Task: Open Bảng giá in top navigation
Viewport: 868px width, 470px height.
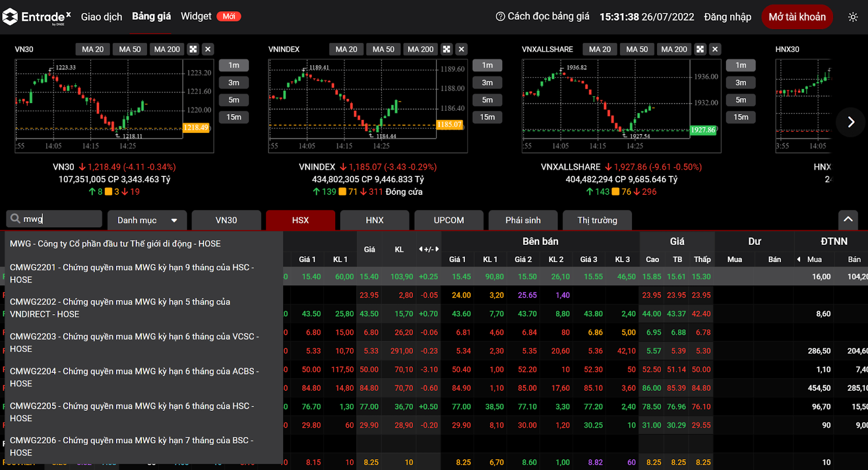Action: pos(151,16)
